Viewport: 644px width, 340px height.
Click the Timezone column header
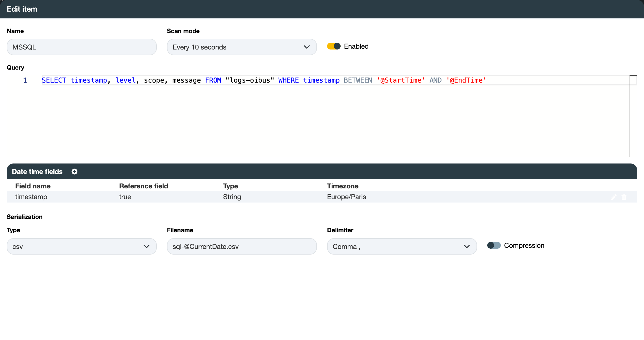point(343,186)
